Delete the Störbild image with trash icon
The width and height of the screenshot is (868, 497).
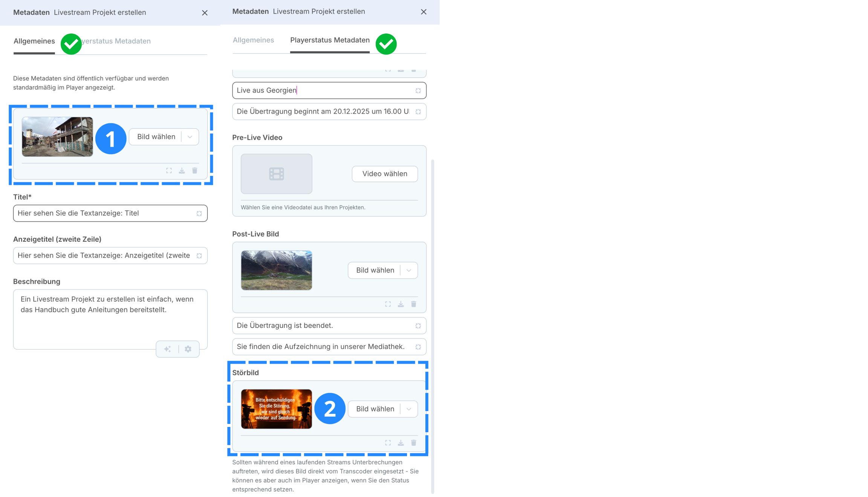pos(414,443)
